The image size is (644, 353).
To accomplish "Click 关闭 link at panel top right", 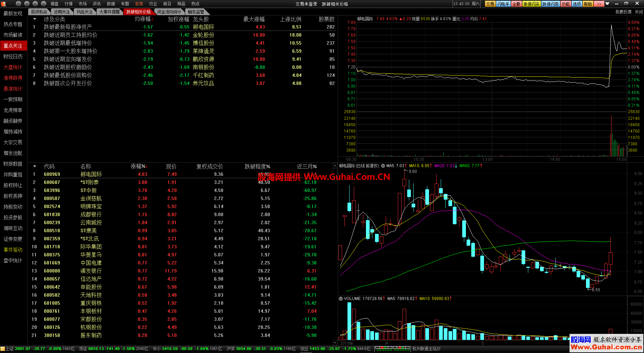I will click(639, 12).
